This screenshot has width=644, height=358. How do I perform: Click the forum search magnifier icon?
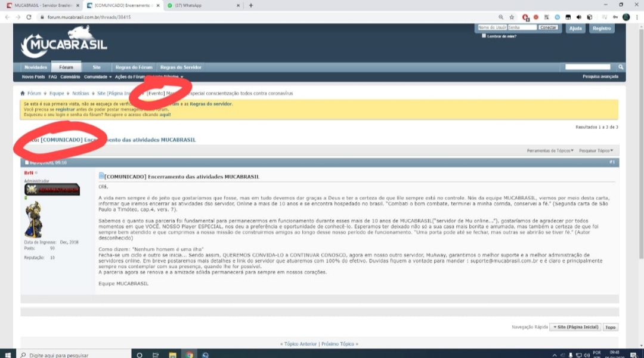point(621,67)
